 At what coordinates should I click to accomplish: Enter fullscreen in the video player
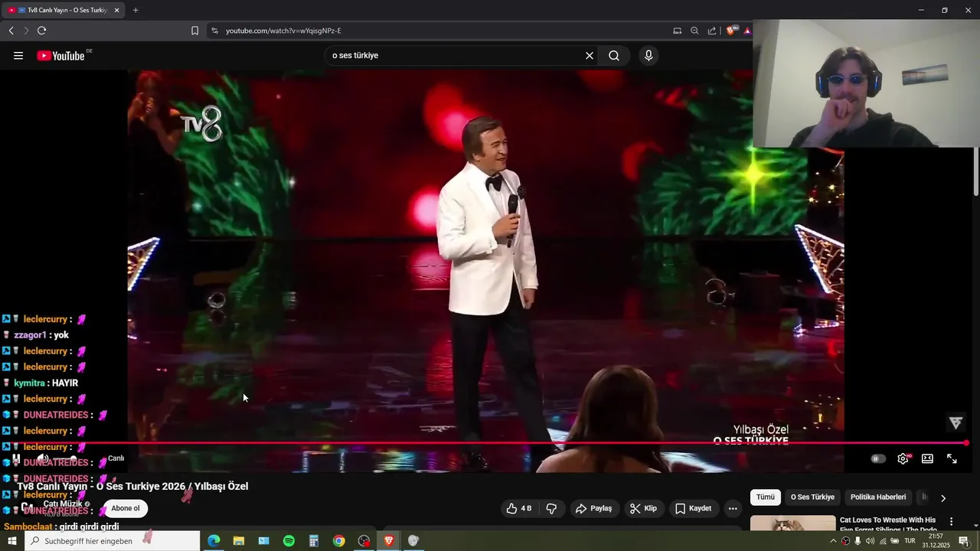click(x=952, y=458)
